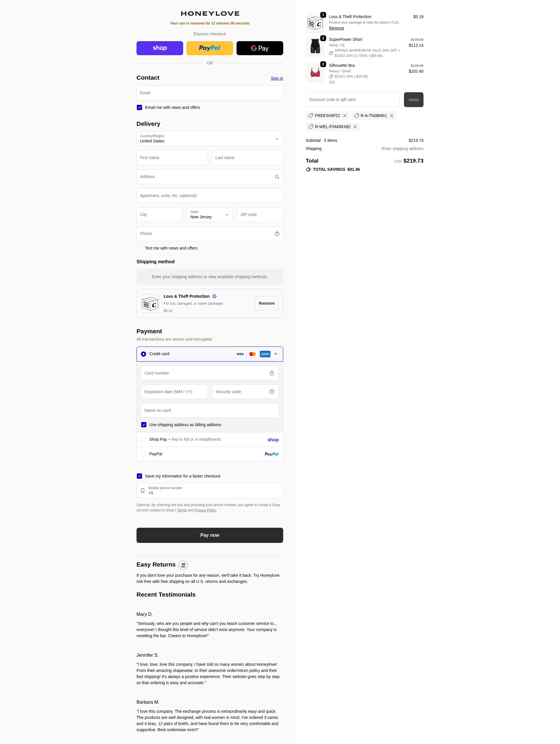This screenshot has height=744, width=560.
Task: Open the Country/Region dropdown
Action: tap(209, 139)
